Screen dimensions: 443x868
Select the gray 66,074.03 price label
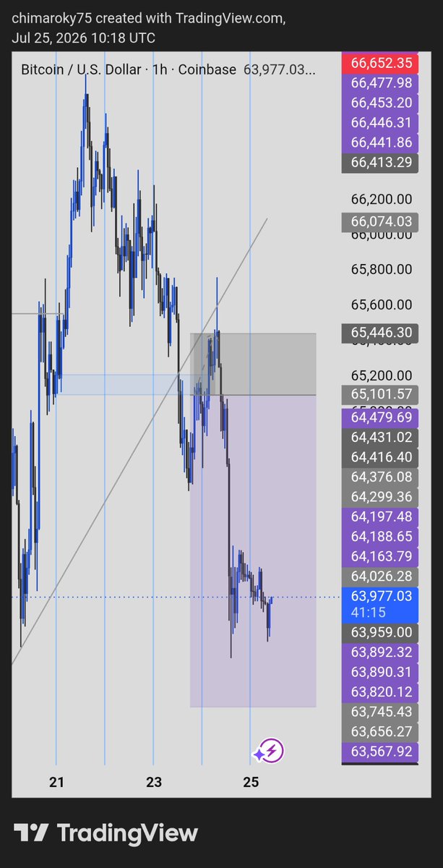point(380,222)
